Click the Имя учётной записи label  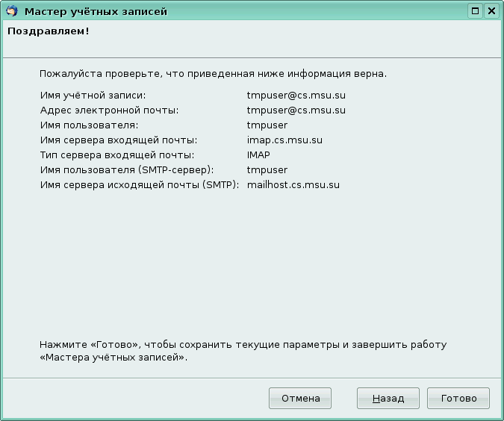93,96
